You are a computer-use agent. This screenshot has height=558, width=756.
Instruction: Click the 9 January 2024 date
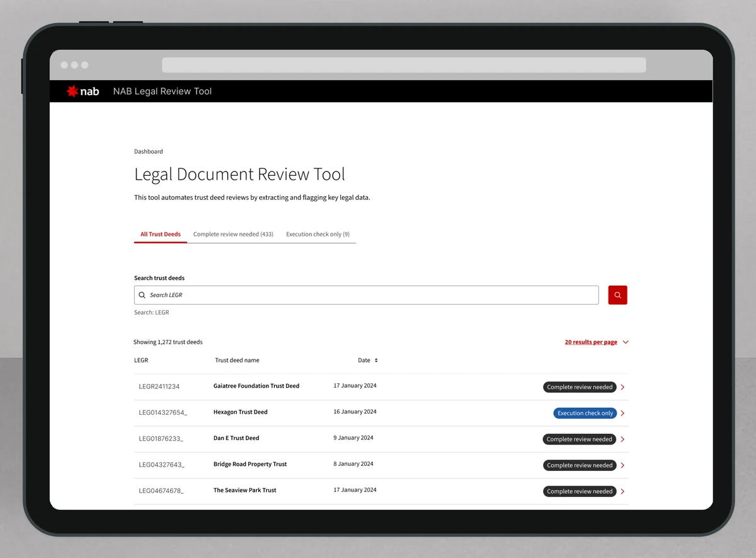(353, 438)
